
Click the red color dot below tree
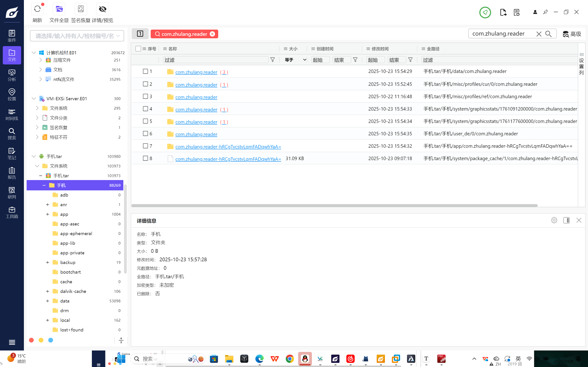31,340
